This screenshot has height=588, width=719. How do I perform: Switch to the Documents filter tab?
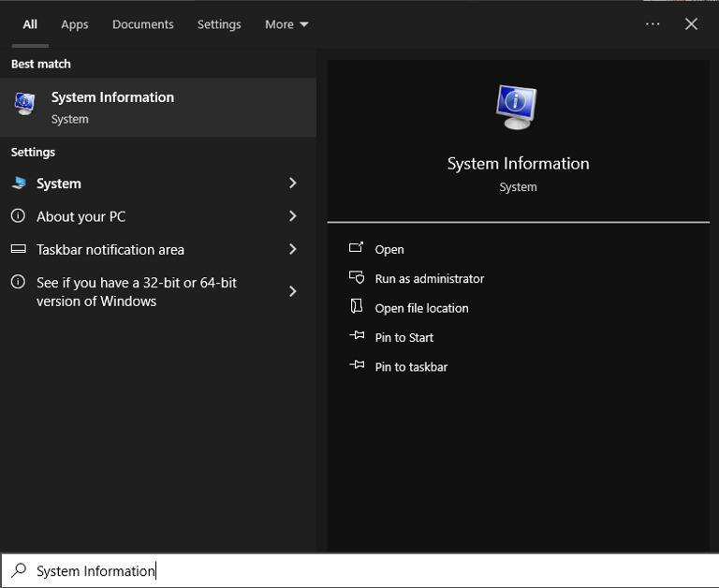pos(143,24)
